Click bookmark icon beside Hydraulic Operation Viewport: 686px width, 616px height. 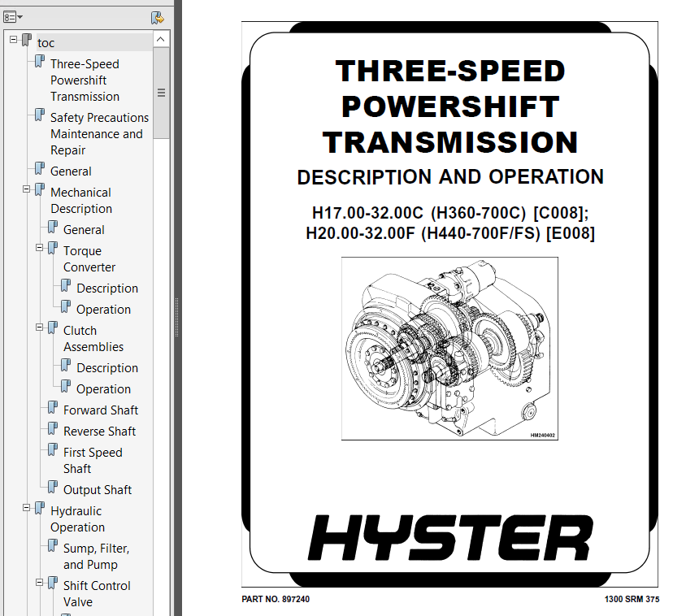tap(40, 509)
